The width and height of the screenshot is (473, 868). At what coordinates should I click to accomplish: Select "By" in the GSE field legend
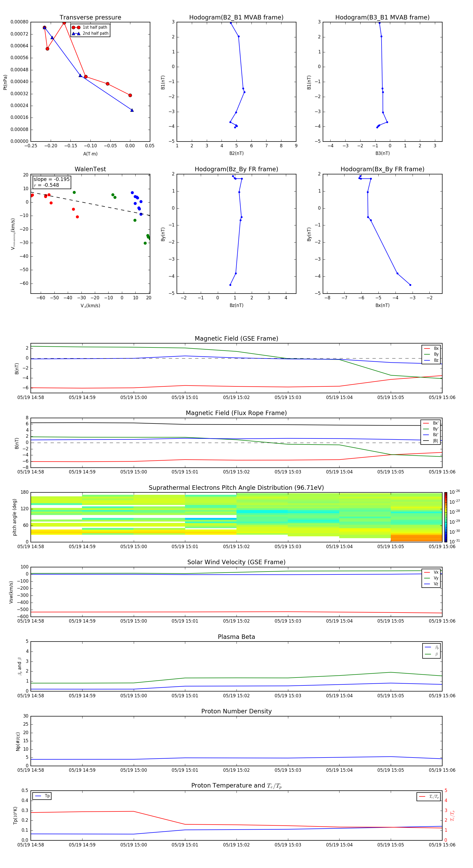tap(431, 355)
